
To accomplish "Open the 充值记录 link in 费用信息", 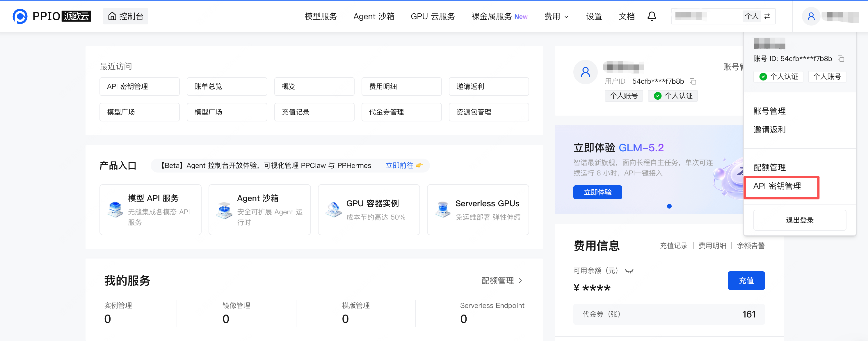I will [x=674, y=246].
